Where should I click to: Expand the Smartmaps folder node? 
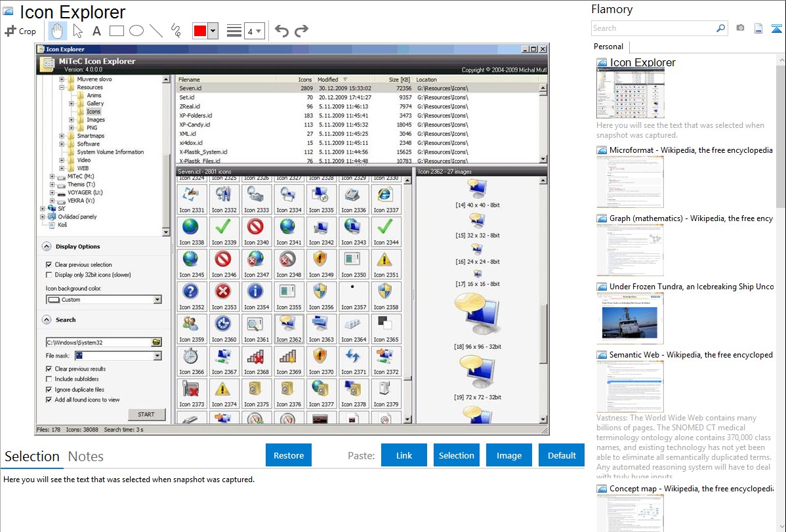click(62, 136)
